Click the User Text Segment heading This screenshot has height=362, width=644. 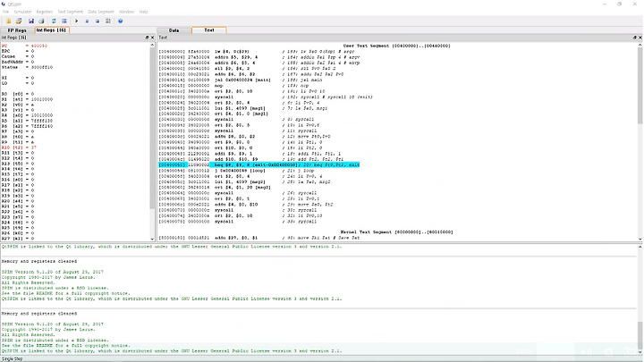(x=396, y=46)
